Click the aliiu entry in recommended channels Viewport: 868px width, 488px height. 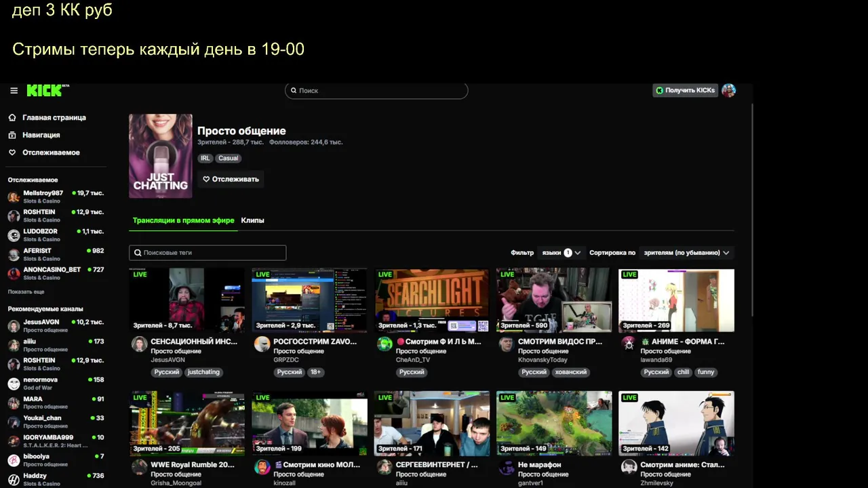(x=56, y=345)
